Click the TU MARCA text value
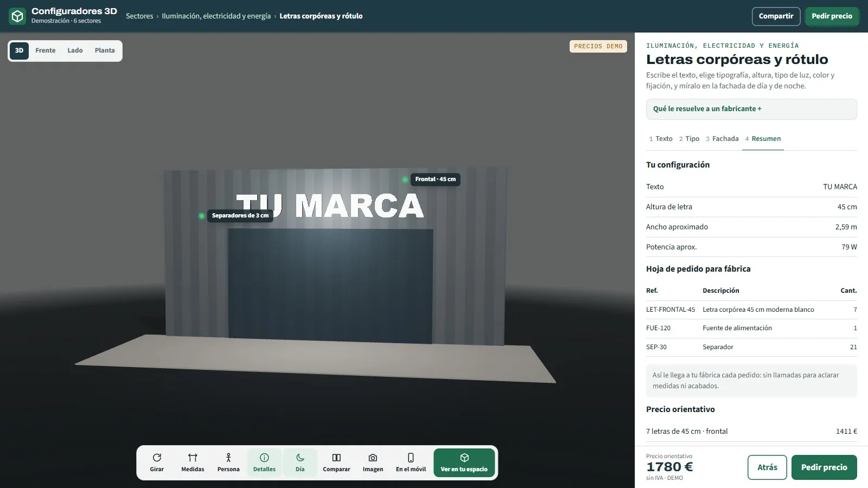 pos(840,187)
